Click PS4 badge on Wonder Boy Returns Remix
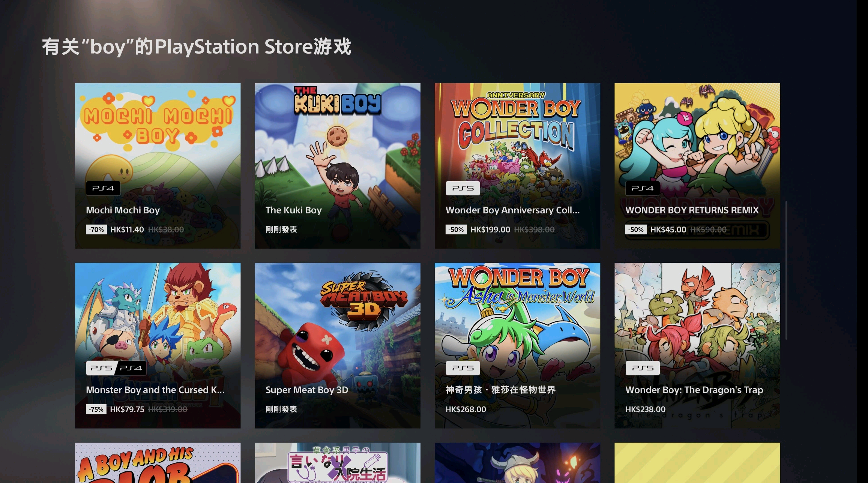This screenshot has height=483, width=868. pyautogui.click(x=643, y=188)
